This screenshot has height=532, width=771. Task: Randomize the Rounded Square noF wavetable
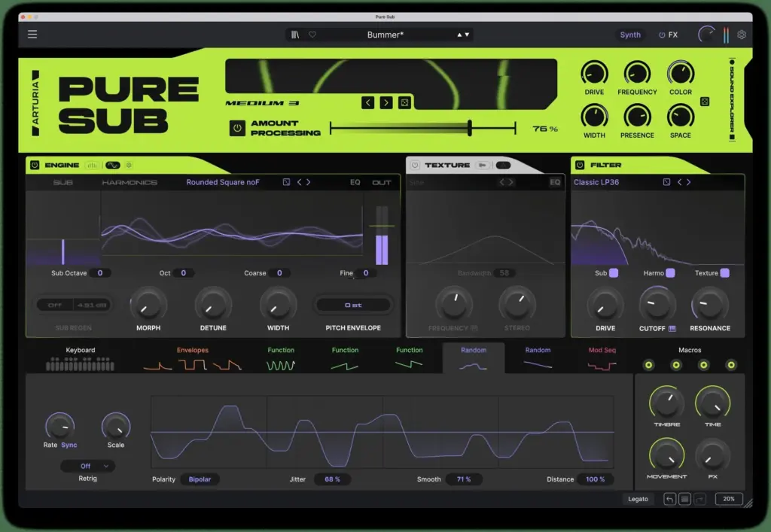tap(286, 182)
